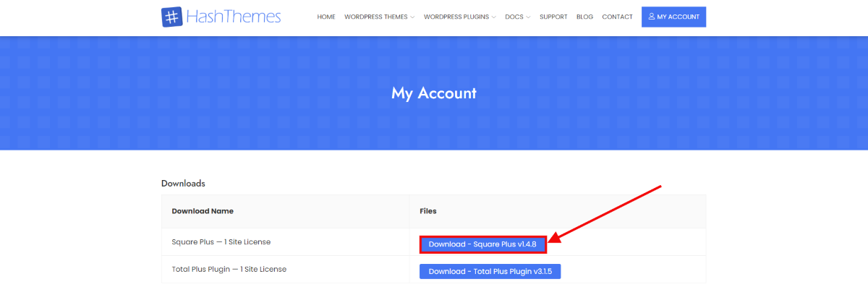Go to the Home menu item
Screen dimensions: 868x308
(x=326, y=17)
